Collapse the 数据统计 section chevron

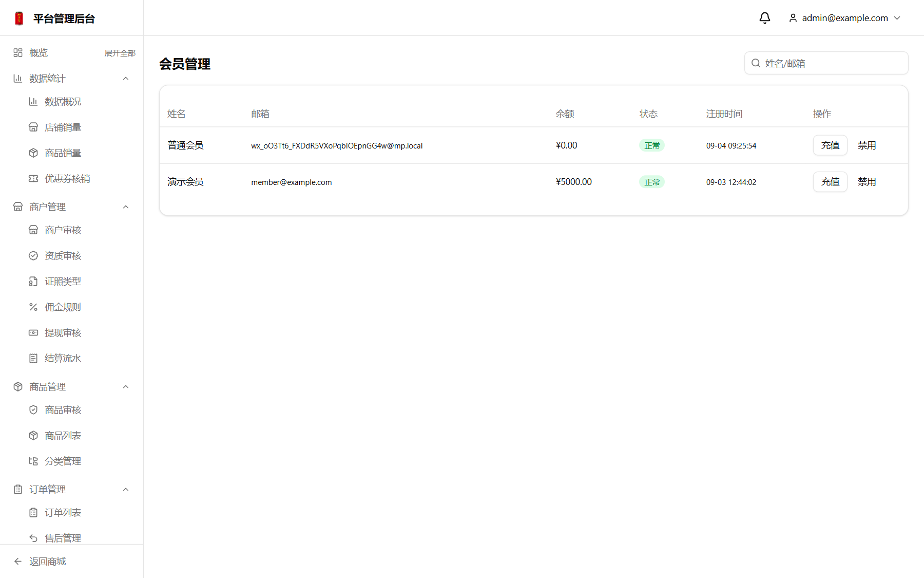(x=126, y=79)
